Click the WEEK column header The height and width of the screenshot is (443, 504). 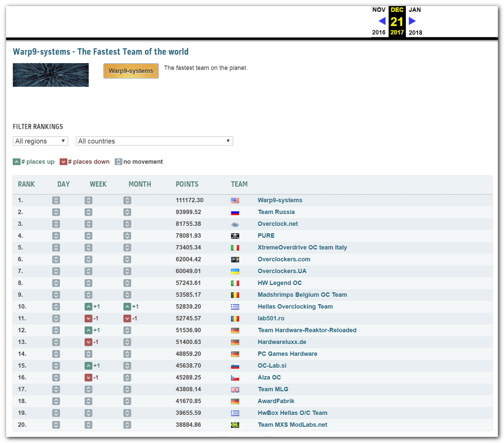[x=98, y=184]
